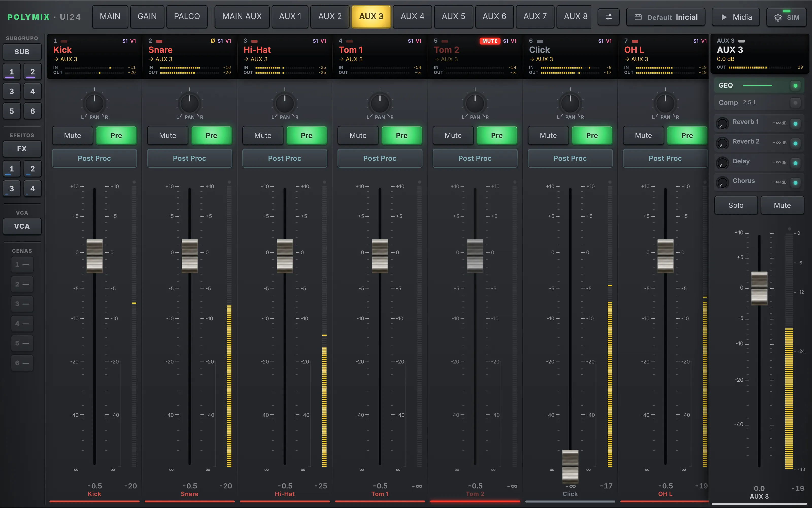Expand Post Proc on the Kick channel
This screenshot has width=812, height=508.
(x=94, y=158)
